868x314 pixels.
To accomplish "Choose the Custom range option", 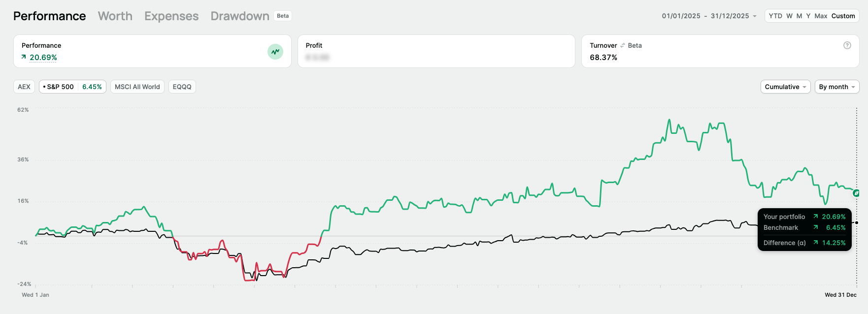I will point(843,16).
